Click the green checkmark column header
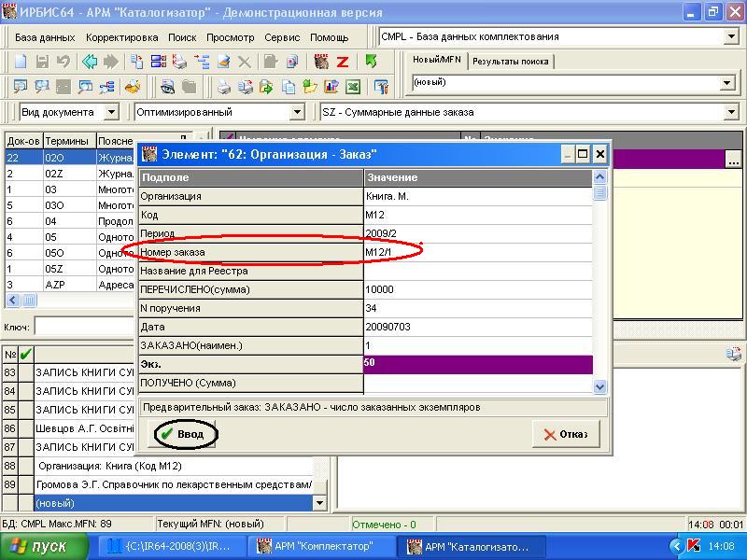This screenshot has width=747, height=560. click(26, 354)
